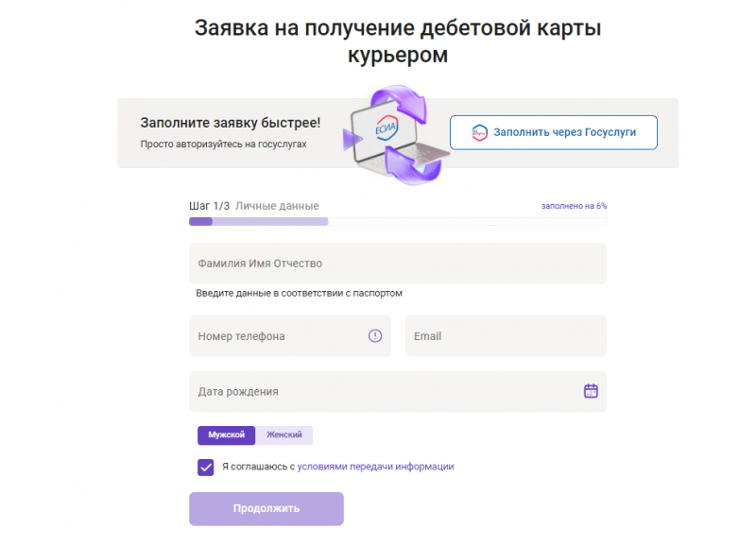The height and width of the screenshot is (545, 756).
Task: Select the Мужской gender option
Action: (x=226, y=435)
